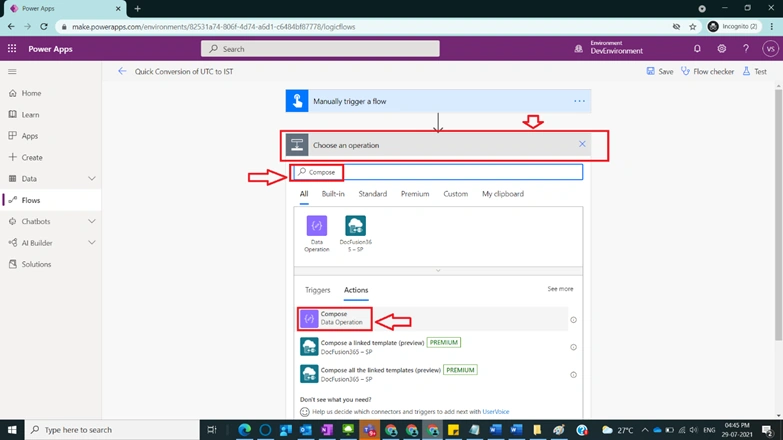
Task: Choose Compose a linked template (preview)
Action: (x=432, y=347)
